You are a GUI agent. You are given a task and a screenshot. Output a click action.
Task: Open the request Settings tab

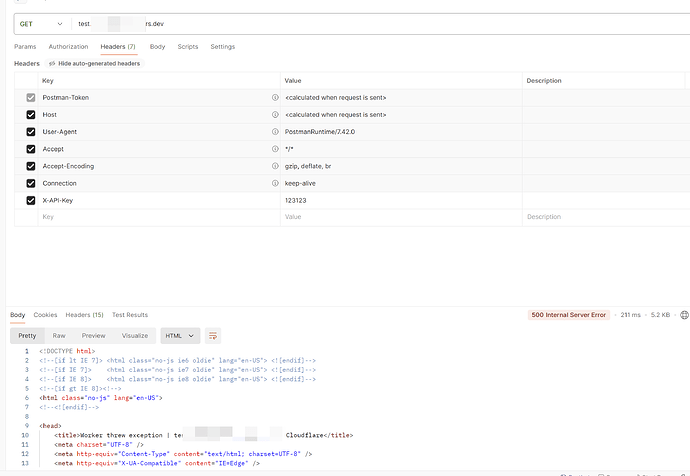coord(223,47)
